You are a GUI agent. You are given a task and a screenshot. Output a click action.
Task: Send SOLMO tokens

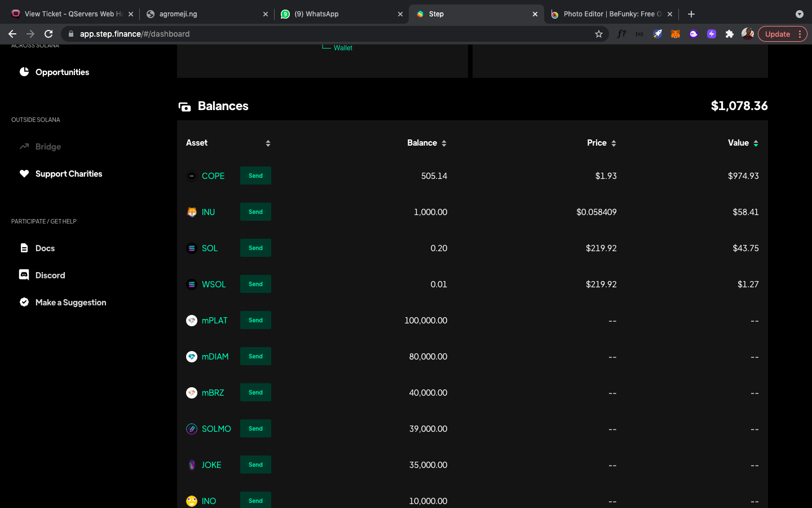coord(255,428)
